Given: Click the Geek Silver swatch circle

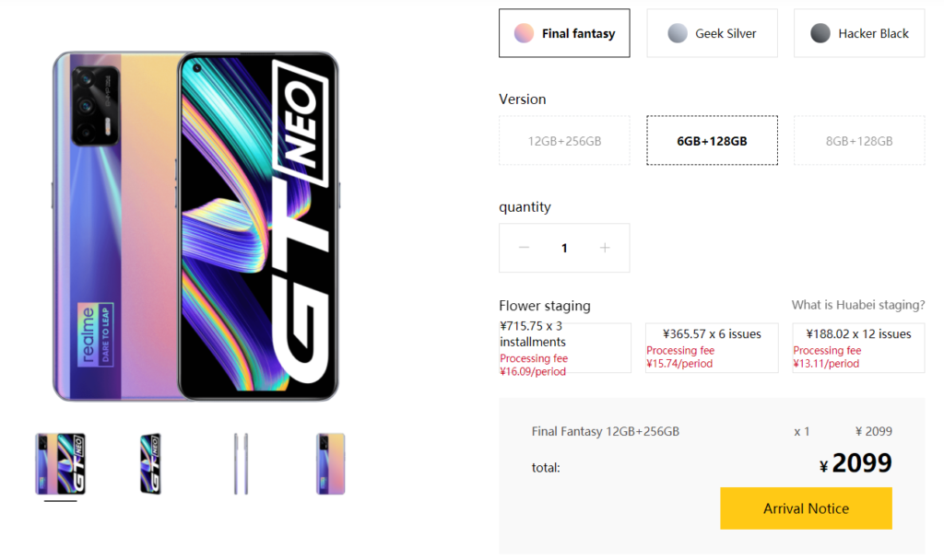Looking at the screenshot, I should click(678, 32).
